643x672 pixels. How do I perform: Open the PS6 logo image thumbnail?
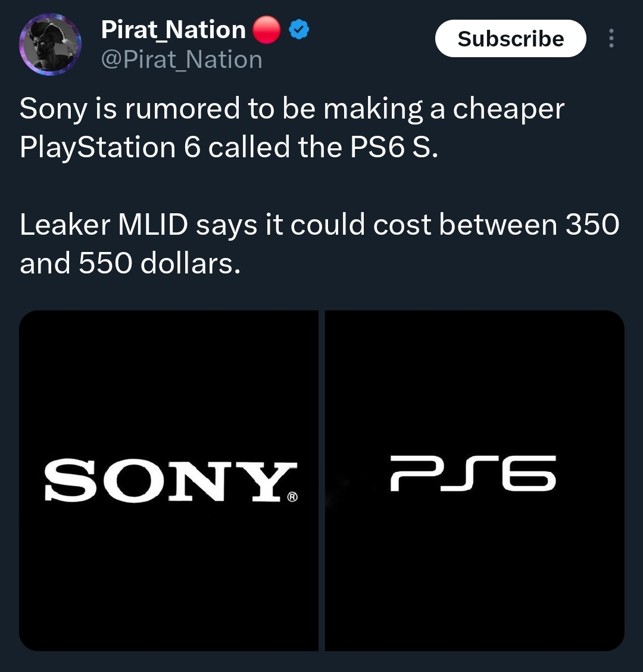[475, 566]
